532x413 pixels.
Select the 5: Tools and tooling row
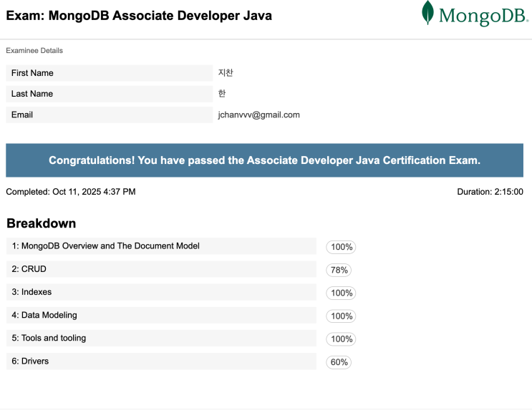pos(161,339)
